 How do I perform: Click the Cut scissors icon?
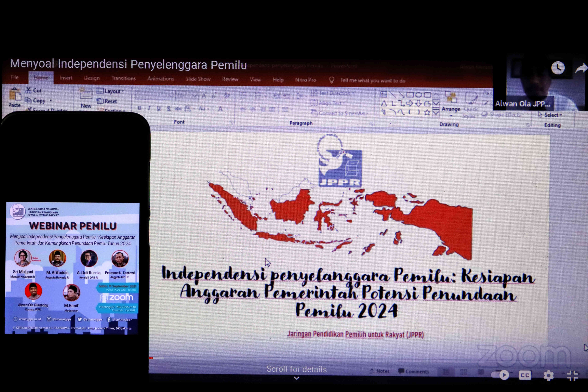(28, 90)
